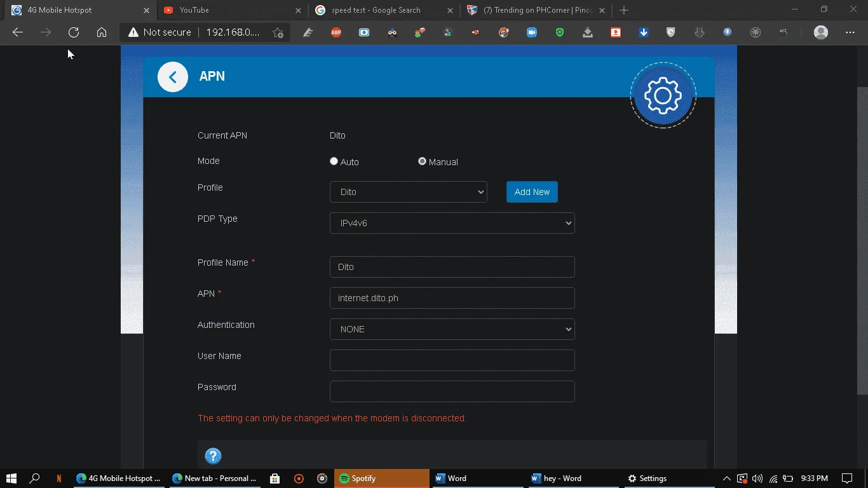Viewport: 868px width, 488px height.
Task: Click the Current APN value Dito
Action: [337, 135]
